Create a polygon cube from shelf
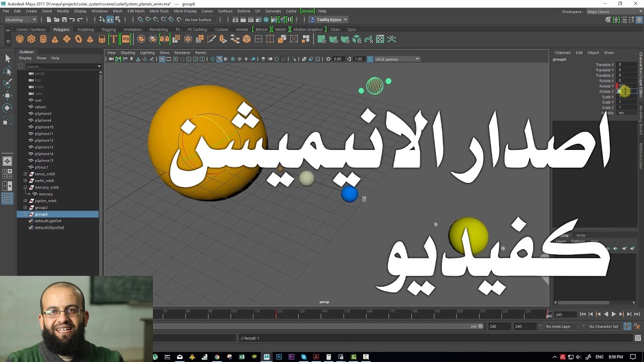Viewport: 644px width, 362px height. click(x=31, y=39)
